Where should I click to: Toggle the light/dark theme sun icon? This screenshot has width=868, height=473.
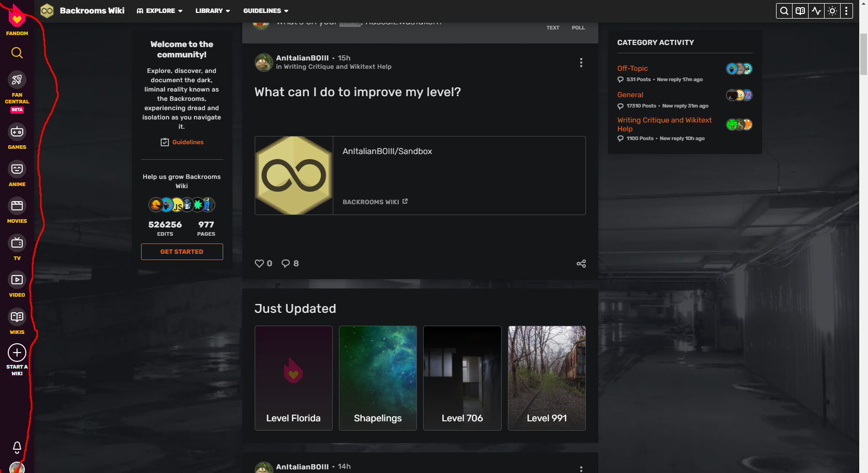pos(832,11)
